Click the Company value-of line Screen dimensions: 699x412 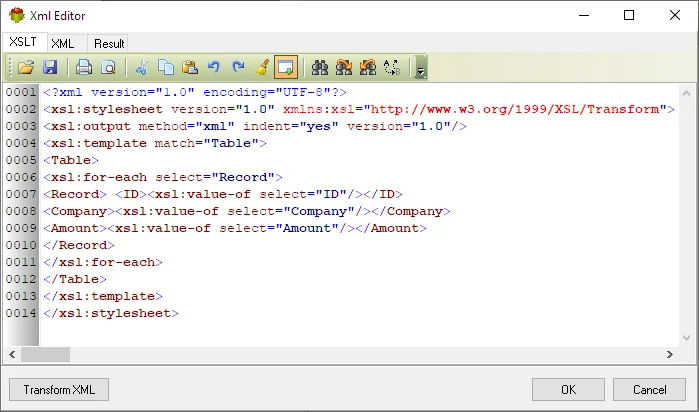point(247,211)
